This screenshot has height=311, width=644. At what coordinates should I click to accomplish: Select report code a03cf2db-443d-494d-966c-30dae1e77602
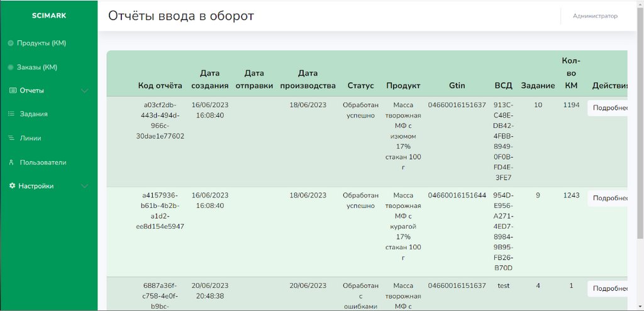(x=160, y=120)
